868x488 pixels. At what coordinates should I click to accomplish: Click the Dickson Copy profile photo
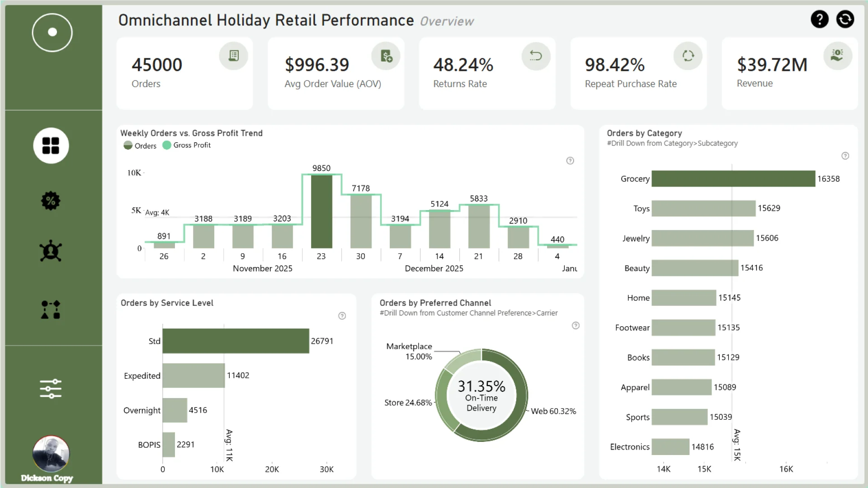[51, 454]
